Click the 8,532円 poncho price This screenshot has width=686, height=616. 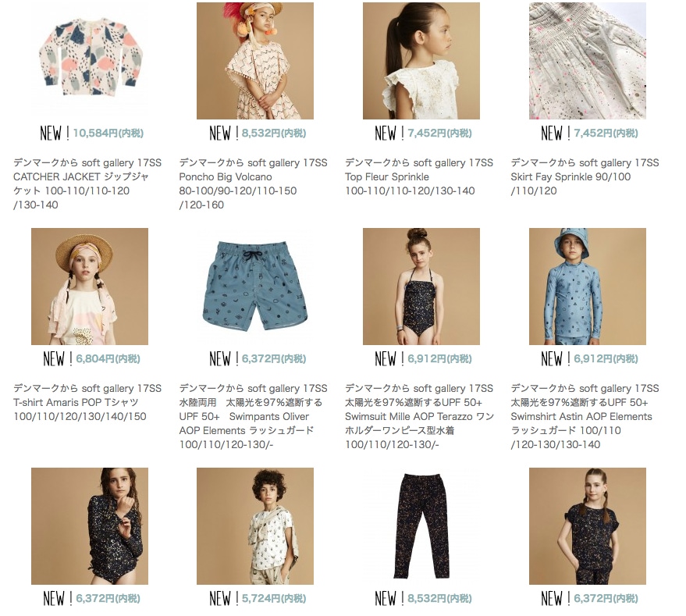tap(274, 133)
